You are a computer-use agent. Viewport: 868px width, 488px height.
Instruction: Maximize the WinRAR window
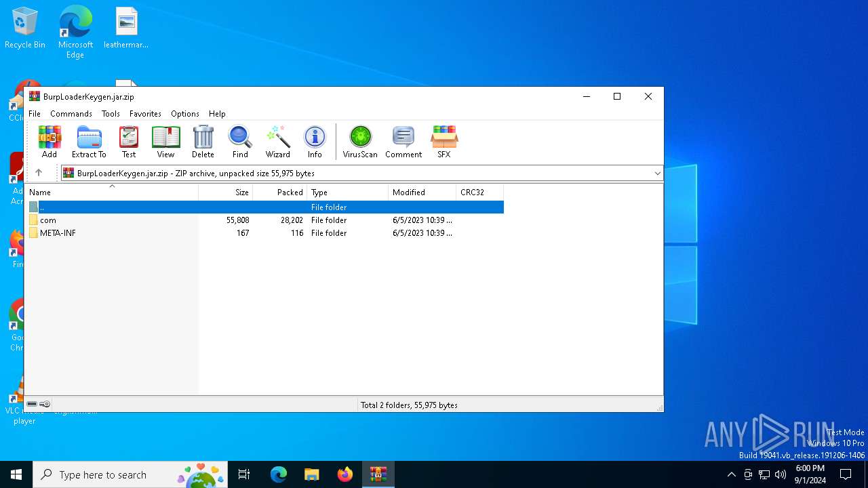[x=617, y=96]
